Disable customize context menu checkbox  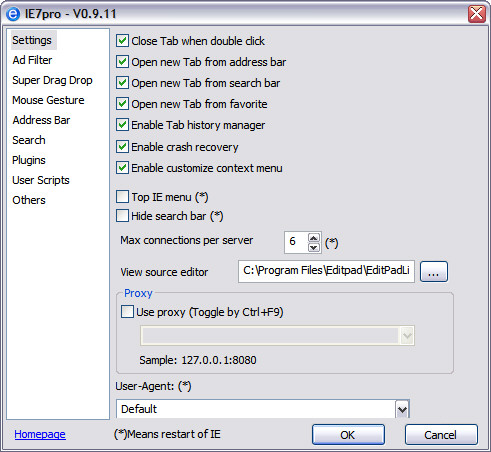tap(122, 168)
